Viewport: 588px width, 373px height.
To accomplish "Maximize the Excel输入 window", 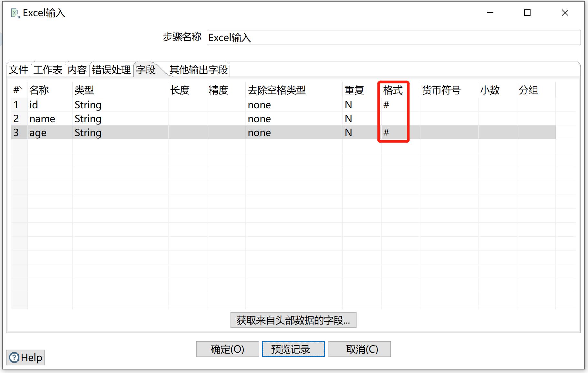I will [527, 13].
